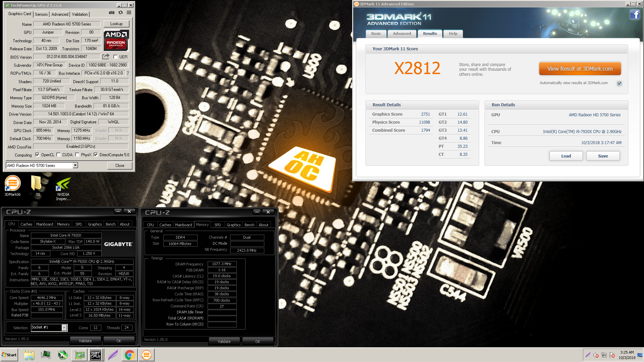The width and height of the screenshot is (644, 362).
Task: Open the Action Center flag tray icon
Action: (612, 355)
